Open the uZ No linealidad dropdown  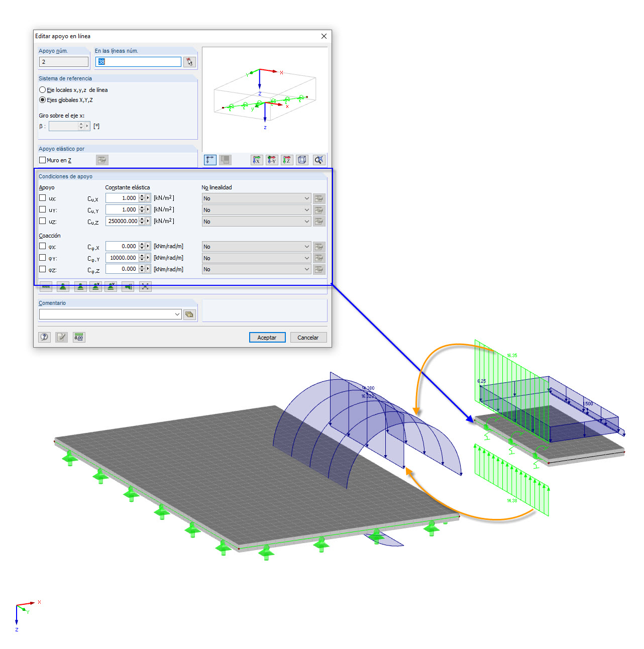(x=256, y=222)
